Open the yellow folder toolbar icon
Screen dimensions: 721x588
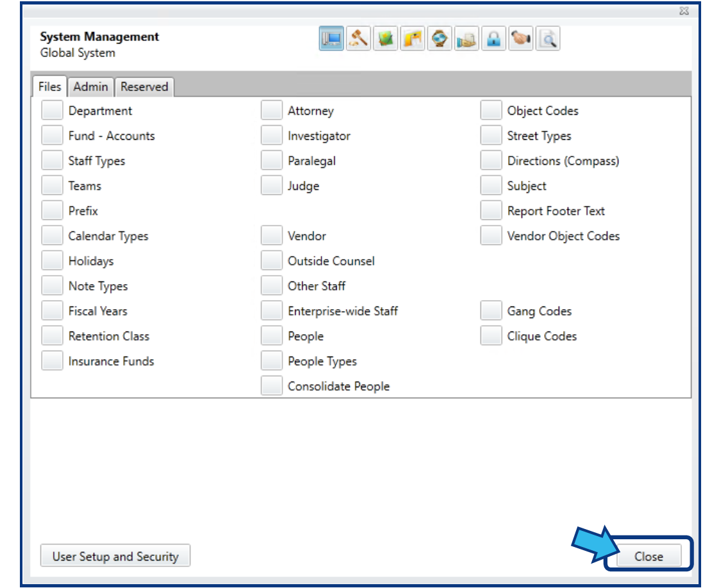pyautogui.click(x=412, y=38)
